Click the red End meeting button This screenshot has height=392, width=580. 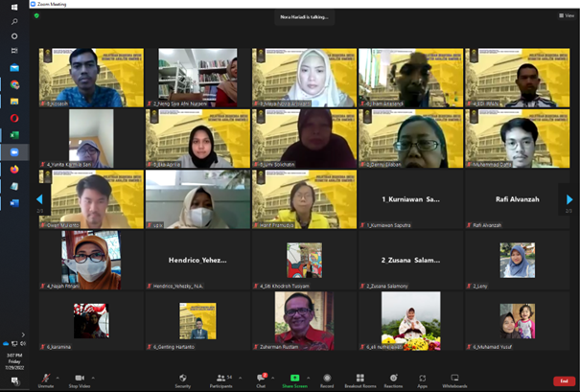(564, 380)
